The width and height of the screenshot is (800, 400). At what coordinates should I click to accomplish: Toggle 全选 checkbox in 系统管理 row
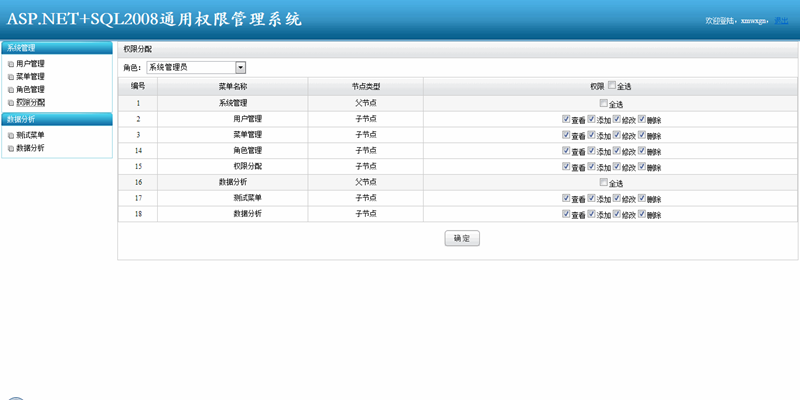[604, 103]
